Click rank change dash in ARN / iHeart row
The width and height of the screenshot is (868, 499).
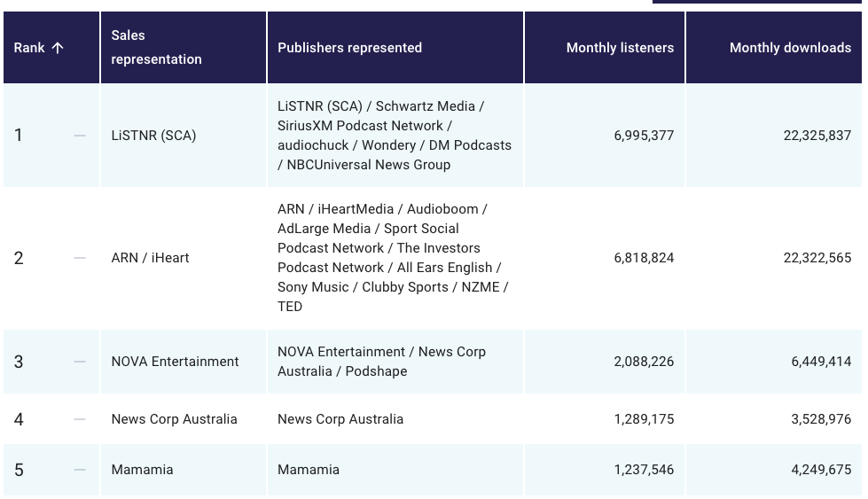coord(80,258)
